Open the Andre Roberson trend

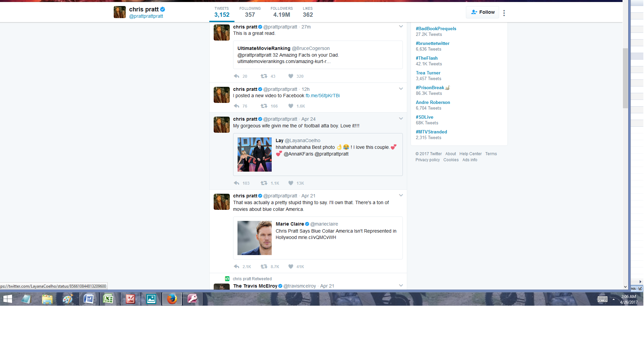[x=433, y=103]
